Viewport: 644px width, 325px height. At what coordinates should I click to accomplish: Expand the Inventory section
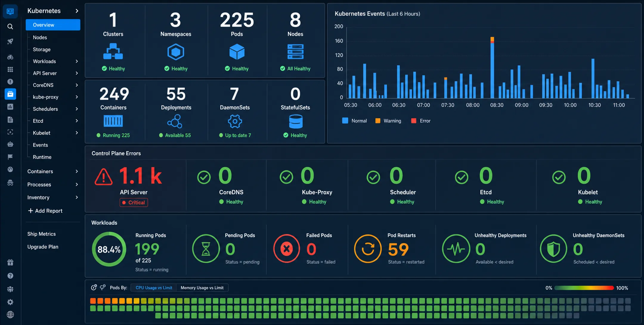coord(77,197)
